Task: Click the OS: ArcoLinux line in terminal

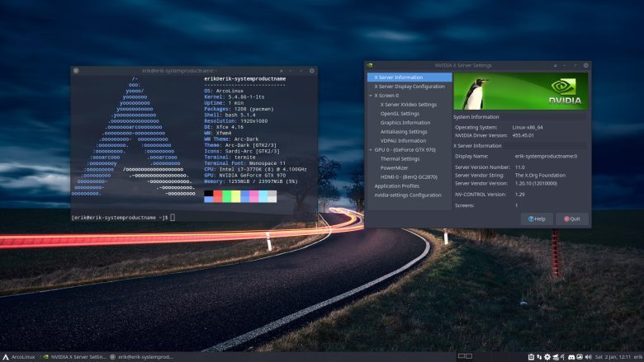Action: pos(224,91)
